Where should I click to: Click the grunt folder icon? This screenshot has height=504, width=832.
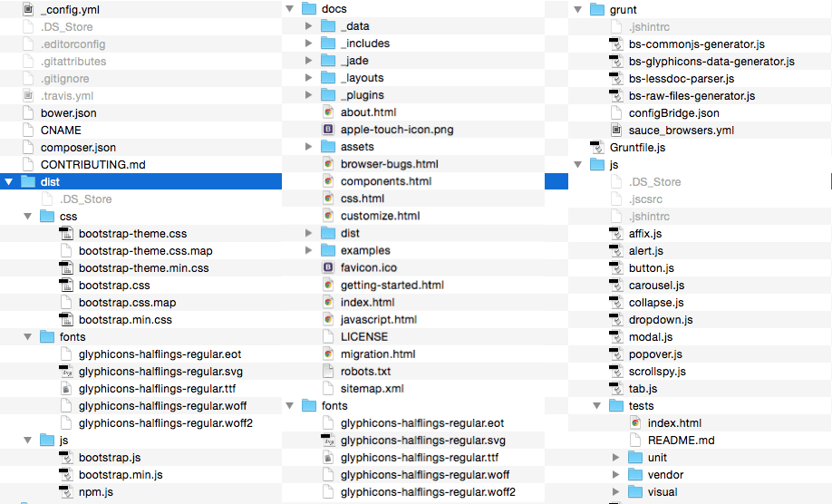[x=597, y=10]
